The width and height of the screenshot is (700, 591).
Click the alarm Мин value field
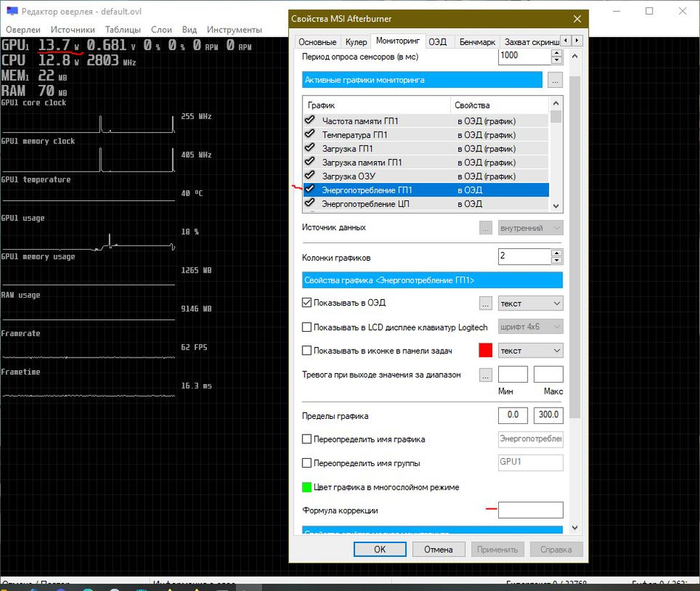click(x=513, y=375)
